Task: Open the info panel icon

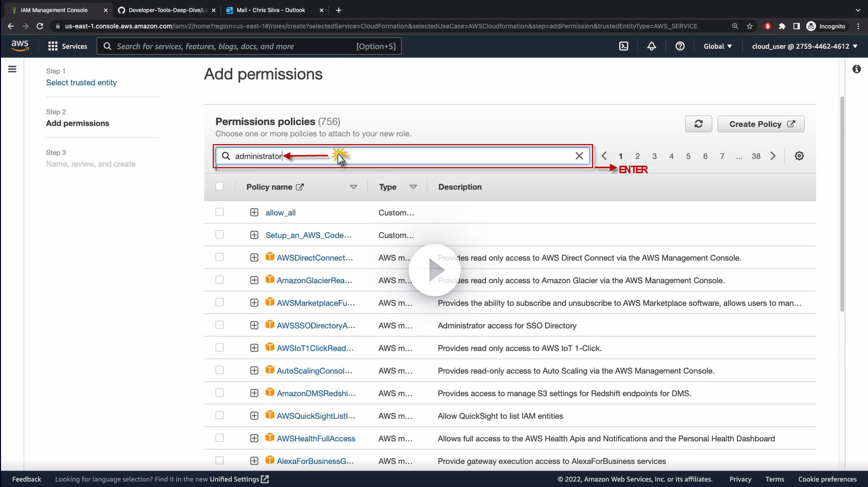Action: pos(856,69)
